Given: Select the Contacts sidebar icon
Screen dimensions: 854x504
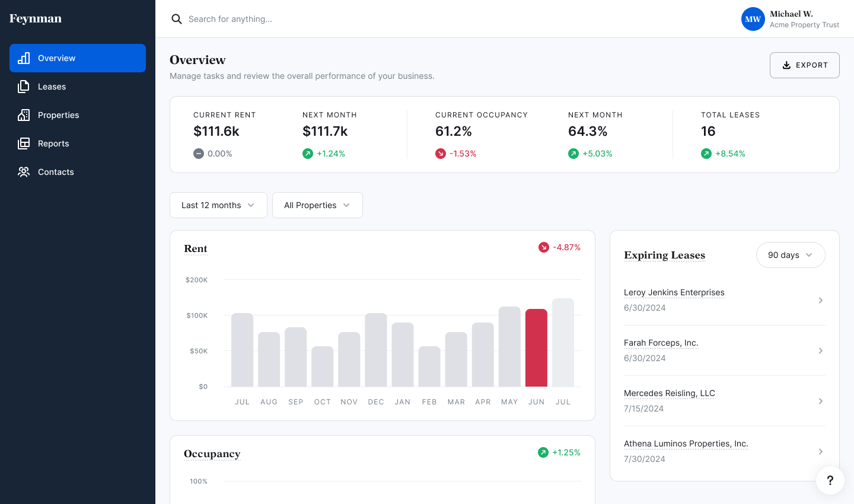Looking at the screenshot, I should tap(24, 172).
